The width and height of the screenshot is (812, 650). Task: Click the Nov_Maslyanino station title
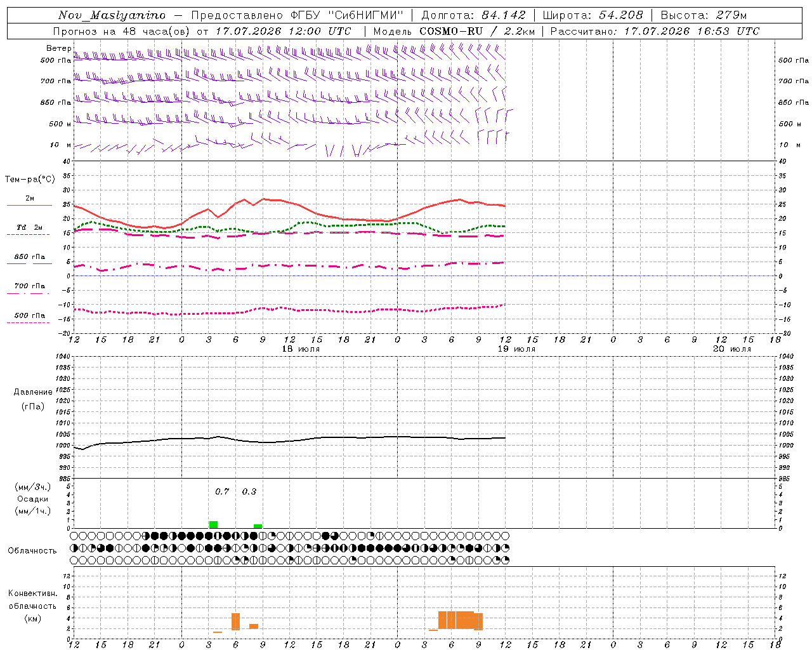coord(112,15)
